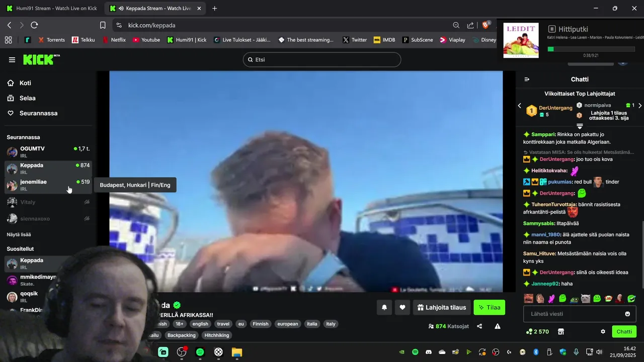644x362 pixels.
Task: Select the travel stream tag
Action: (223, 324)
